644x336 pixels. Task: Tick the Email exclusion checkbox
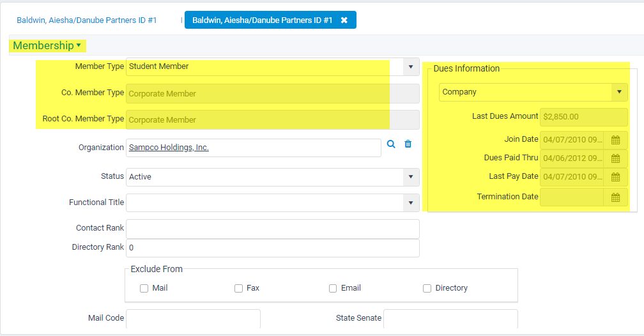point(333,289)
